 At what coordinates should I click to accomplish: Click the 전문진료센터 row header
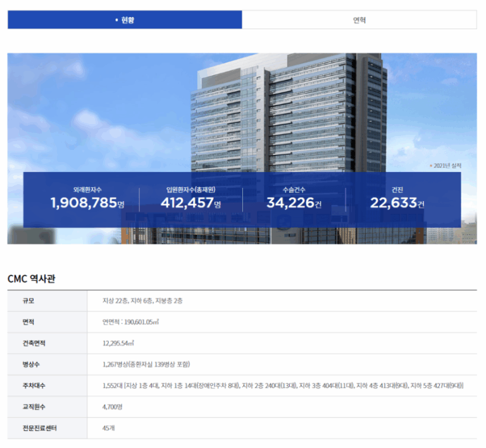[39, 428]
